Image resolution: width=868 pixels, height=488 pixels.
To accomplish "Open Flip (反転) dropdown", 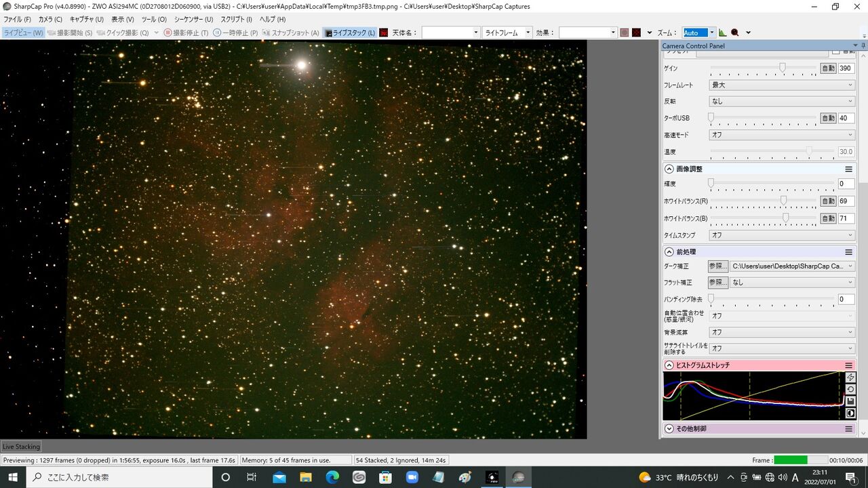I will (x=782, y=101).
